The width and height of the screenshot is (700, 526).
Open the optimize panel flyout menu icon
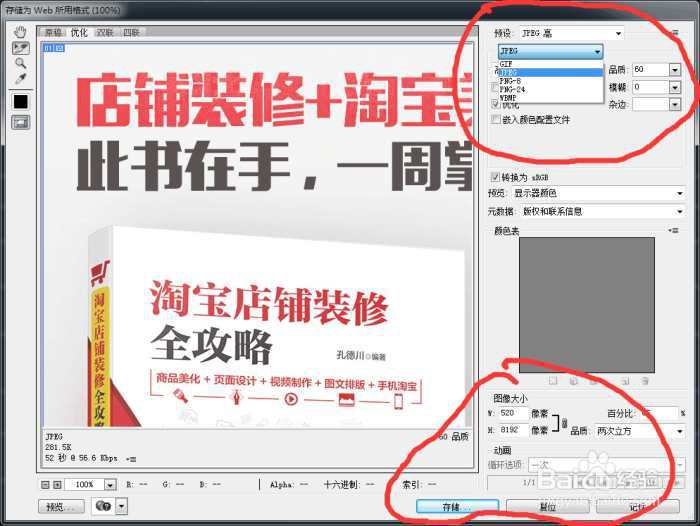pos(675,33)
